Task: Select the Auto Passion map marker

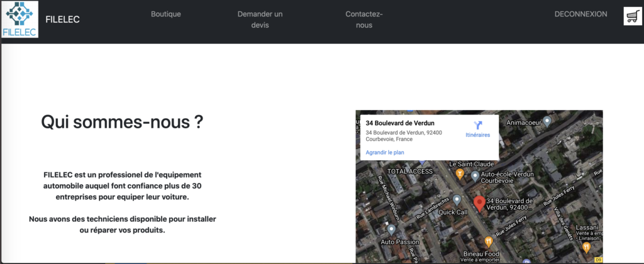Action: click(x=391, y=229)
